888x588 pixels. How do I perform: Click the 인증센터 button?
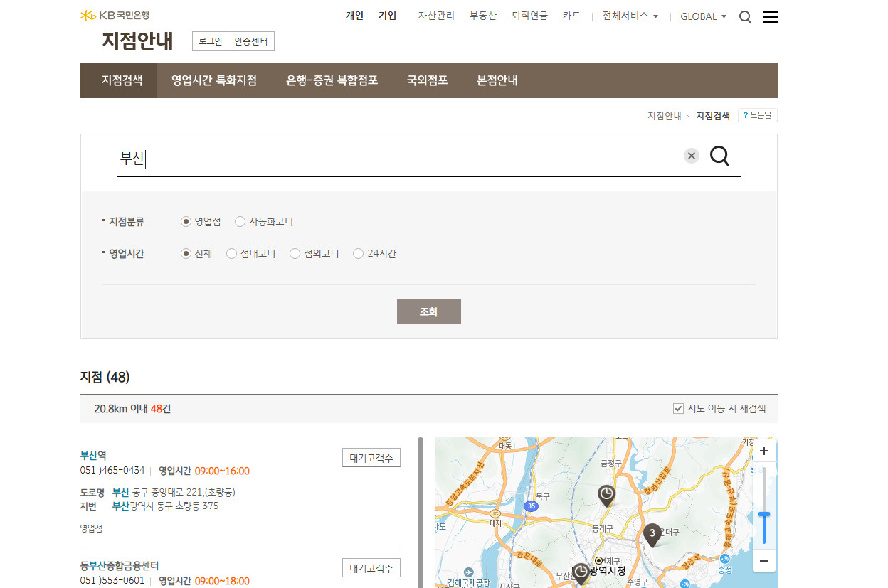(x=250, y=41)
